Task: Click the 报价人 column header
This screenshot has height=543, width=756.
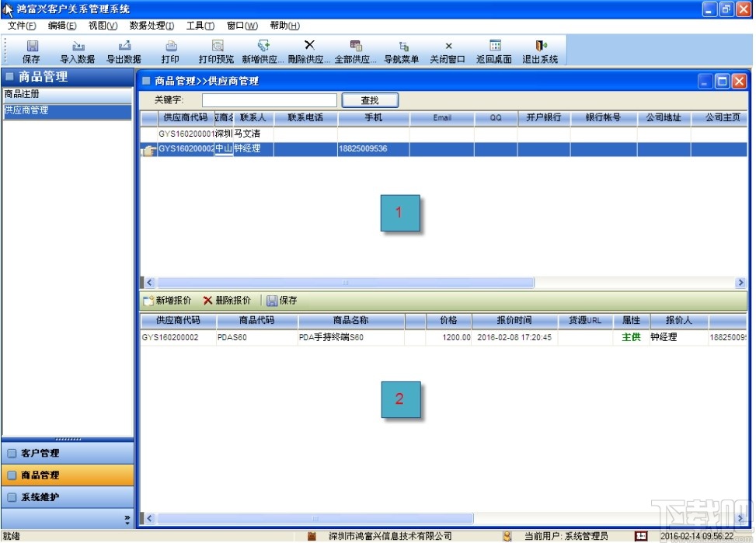Action: [679, 320]
